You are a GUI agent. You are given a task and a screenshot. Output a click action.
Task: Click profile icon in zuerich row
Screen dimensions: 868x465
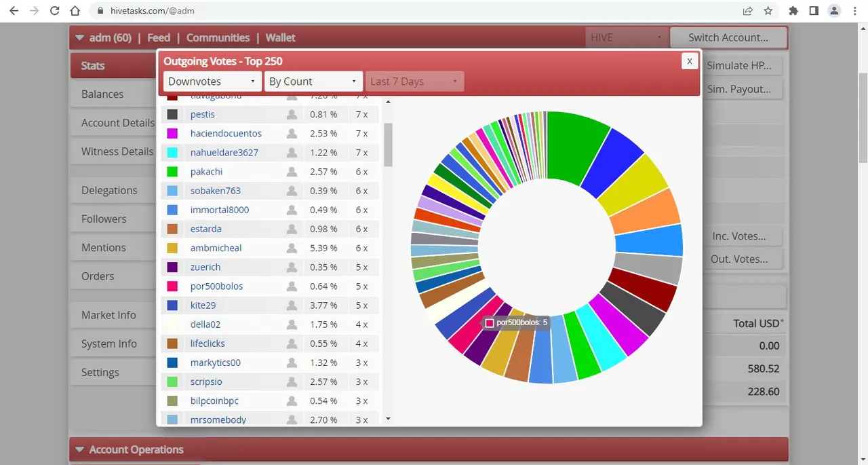[292, 267]
